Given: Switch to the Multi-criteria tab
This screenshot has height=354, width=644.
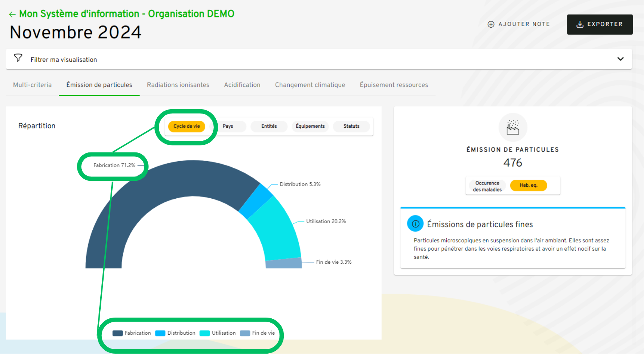Looking at the screenshot, I should point(32,85).
